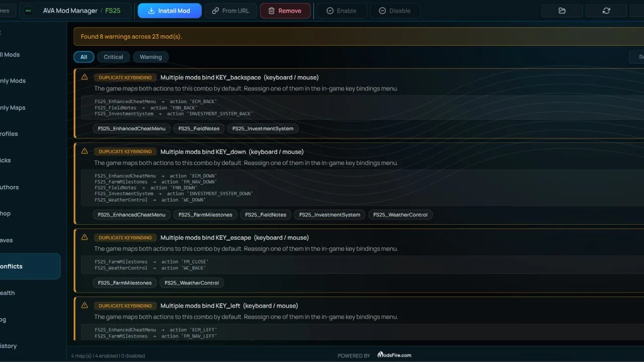Image resolution: width=644 pixels, height=362 pixels.
Task: Open the From URL install option
Action: (231, 11)
